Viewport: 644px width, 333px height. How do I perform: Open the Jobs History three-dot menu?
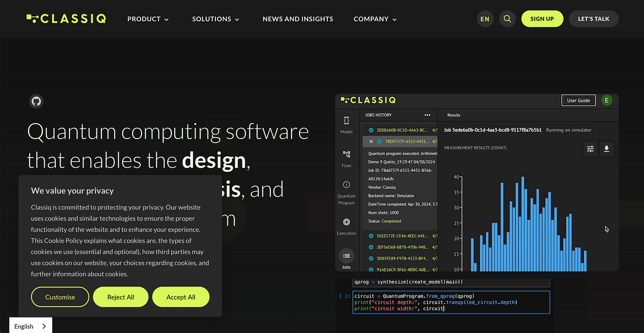point(427,115)
